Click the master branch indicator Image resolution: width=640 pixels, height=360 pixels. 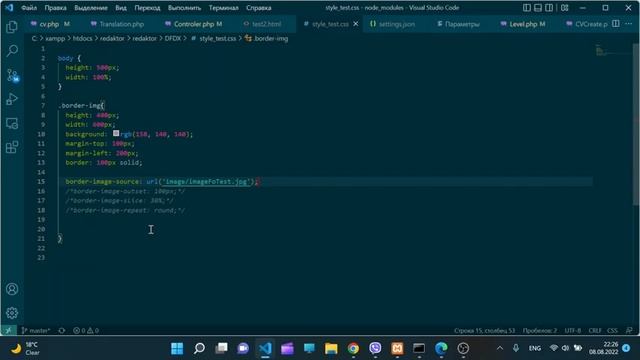(36, 331)
